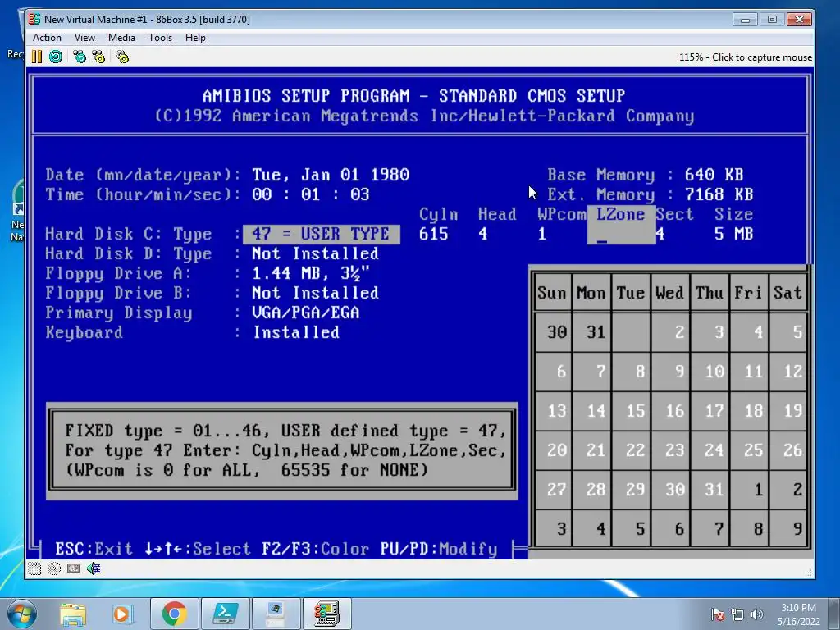The width and height of the screenshot is (840, 630).
Task: Click calendar day 26
Action: coord(787,450)
